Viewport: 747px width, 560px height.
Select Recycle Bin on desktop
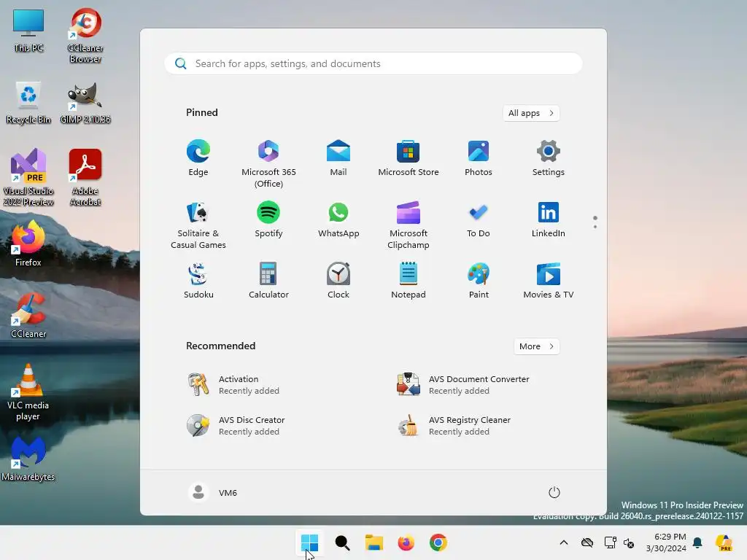click(28, 103)
